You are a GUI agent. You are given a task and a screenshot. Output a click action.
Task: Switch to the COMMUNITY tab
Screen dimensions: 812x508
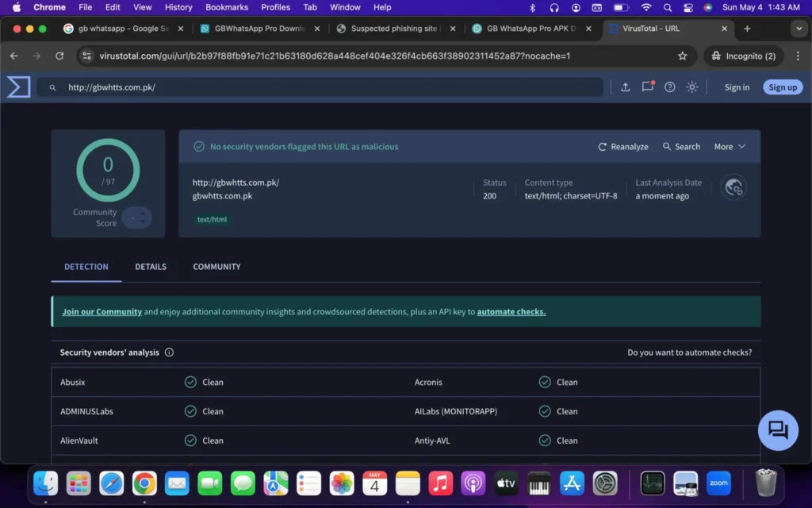point(216,267)
